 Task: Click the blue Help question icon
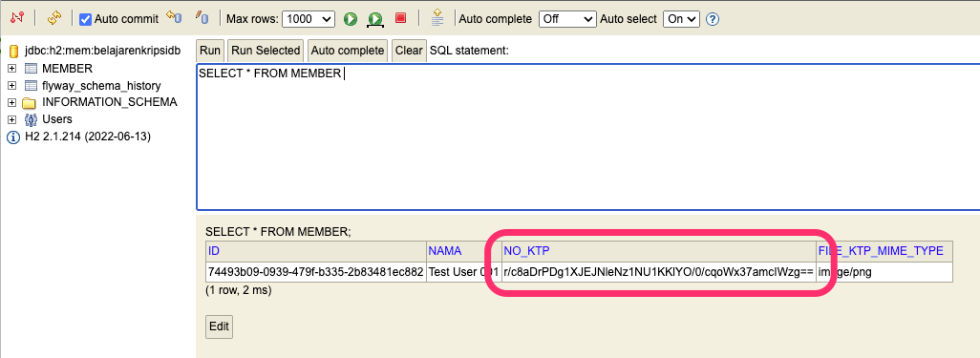712,19
